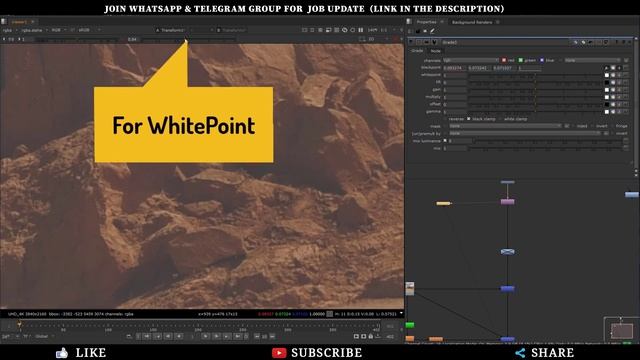Click the offset color swatch

[x=607, y=104]
